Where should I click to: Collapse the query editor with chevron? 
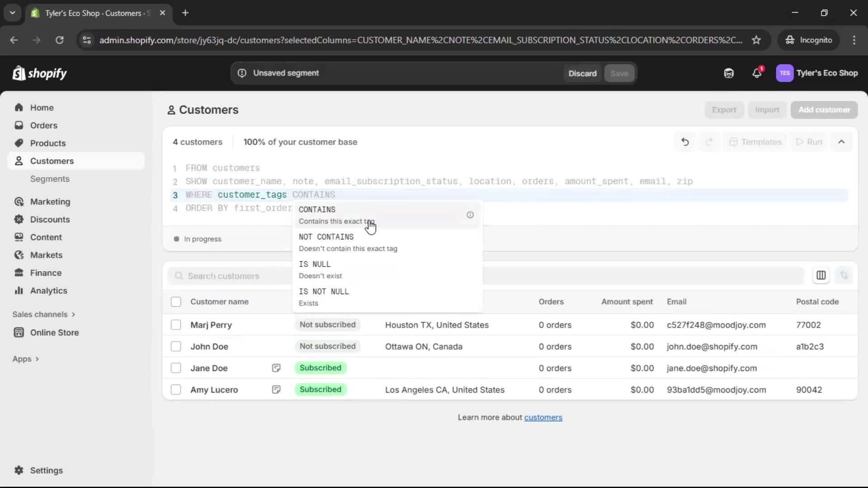(x=842, y=141)
